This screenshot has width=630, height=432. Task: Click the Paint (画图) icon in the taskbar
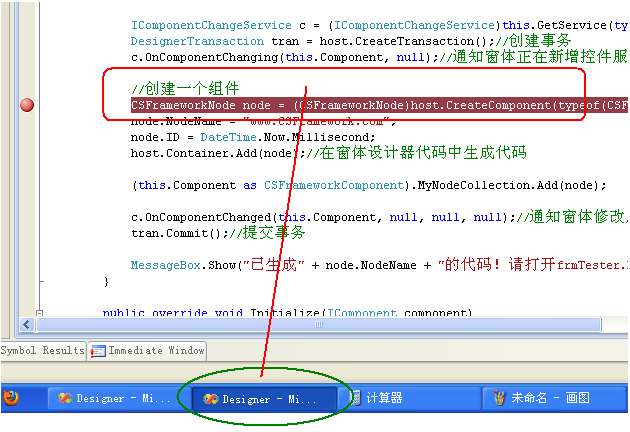point(498,398)
